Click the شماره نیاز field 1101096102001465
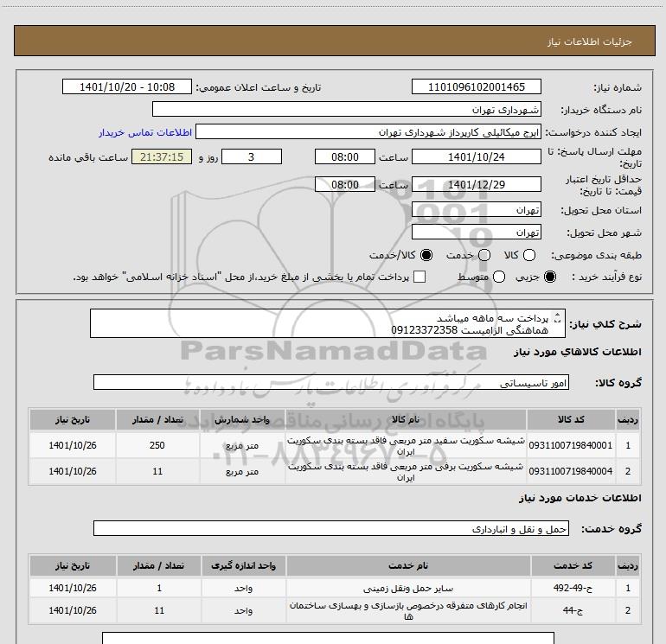Image resolution: width=666 pixels, height=644 pixels. pyautogui.click(x=476, y=86)
